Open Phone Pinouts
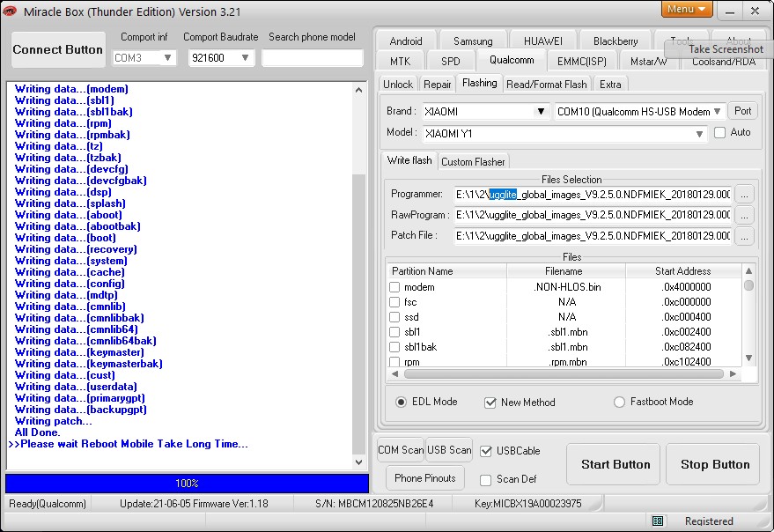 point(425,478)
